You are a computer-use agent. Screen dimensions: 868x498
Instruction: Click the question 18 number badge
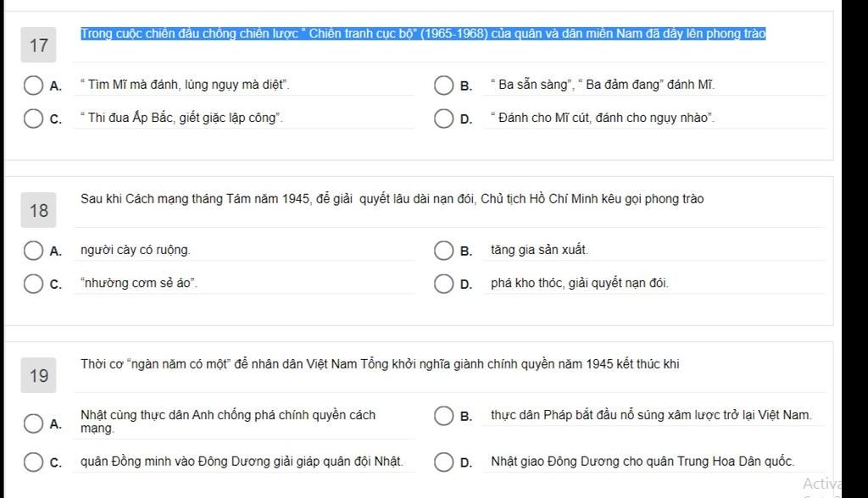coord(39,210)
